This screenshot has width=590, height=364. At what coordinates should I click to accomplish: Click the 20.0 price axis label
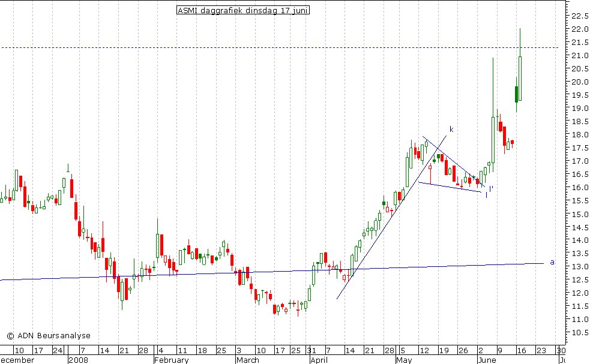pos(580,82)
